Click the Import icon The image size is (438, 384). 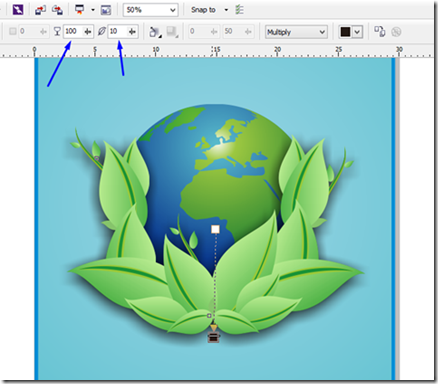40,10
